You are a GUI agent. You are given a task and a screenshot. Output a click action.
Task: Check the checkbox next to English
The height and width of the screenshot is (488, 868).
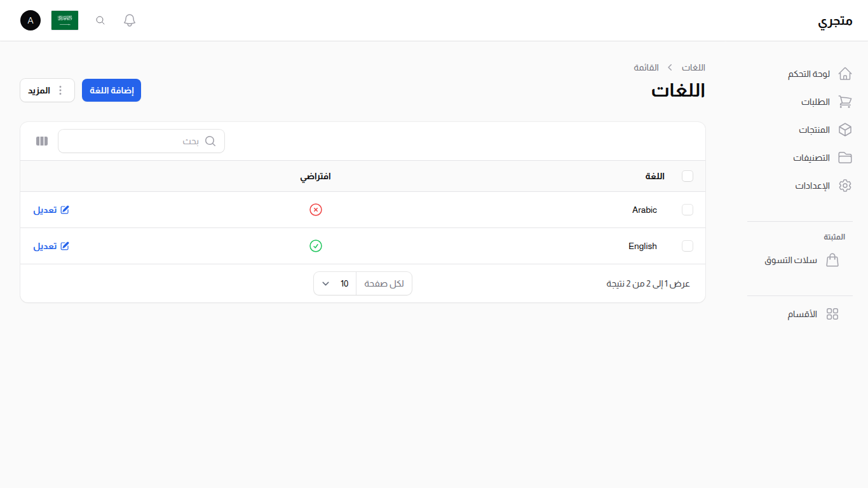tap(687, 246)
